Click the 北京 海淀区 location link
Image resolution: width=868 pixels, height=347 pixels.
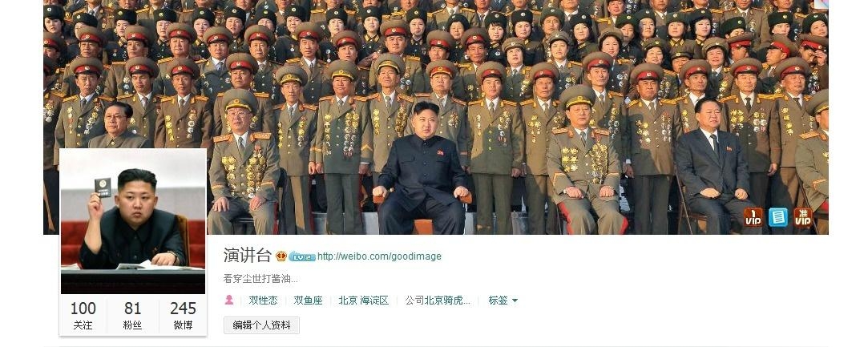click(x=364, y=301)
